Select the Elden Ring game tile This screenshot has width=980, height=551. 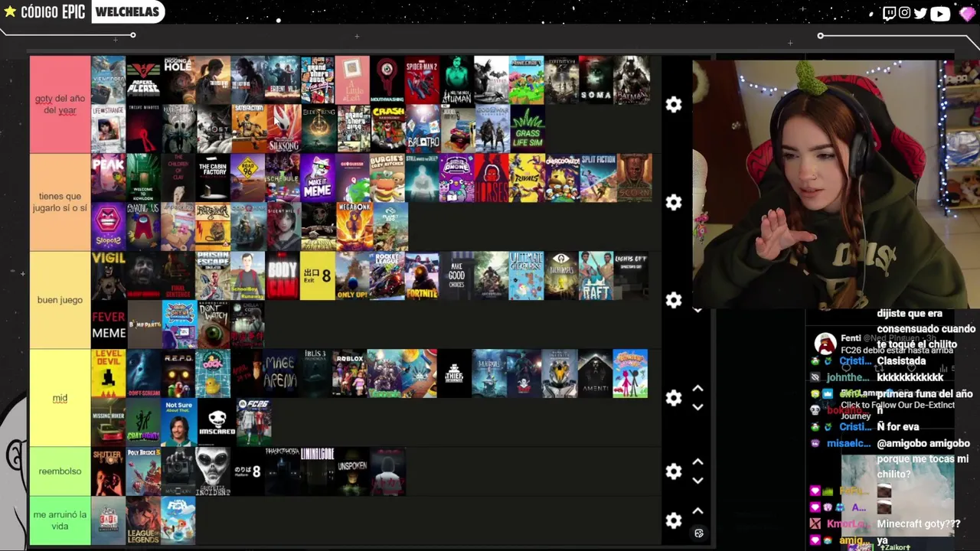coord(318,129)
